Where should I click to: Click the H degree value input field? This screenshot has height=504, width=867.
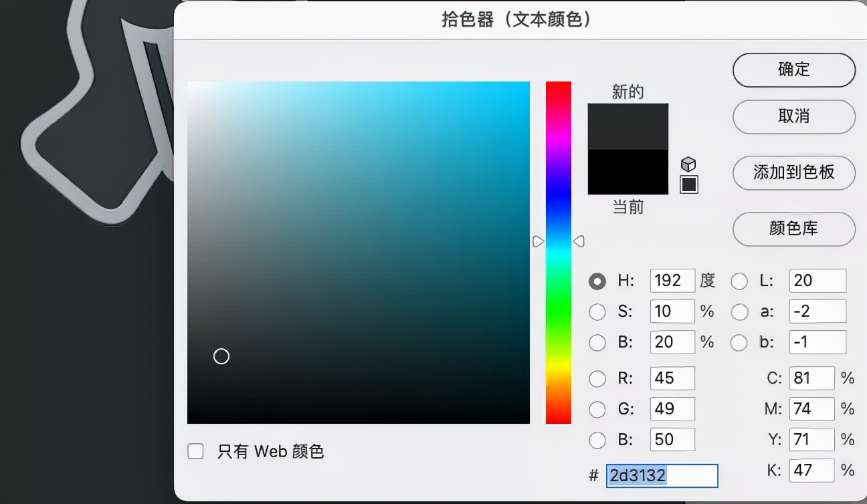[672, 281]
